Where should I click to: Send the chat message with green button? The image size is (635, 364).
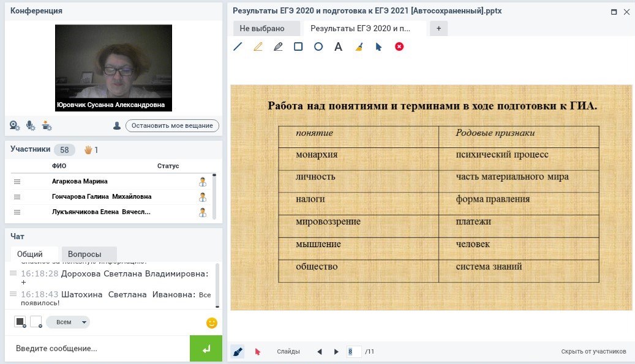[x=206, y=349]
